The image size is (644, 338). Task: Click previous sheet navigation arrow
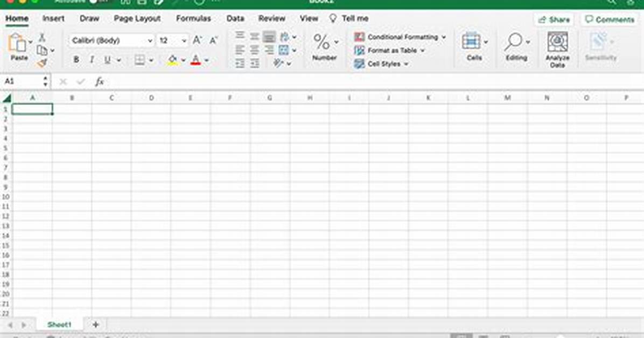[x=10, y=325]
